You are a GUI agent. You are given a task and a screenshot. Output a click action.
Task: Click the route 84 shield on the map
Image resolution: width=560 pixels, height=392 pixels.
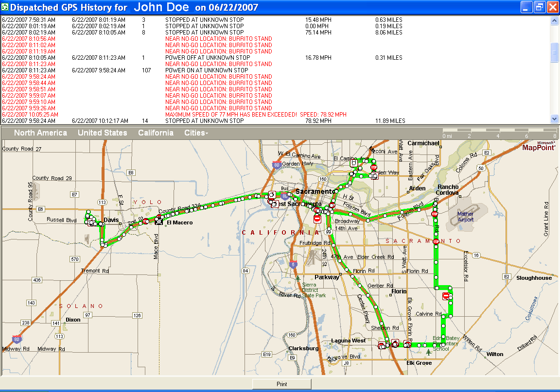(x=245, y=271)
